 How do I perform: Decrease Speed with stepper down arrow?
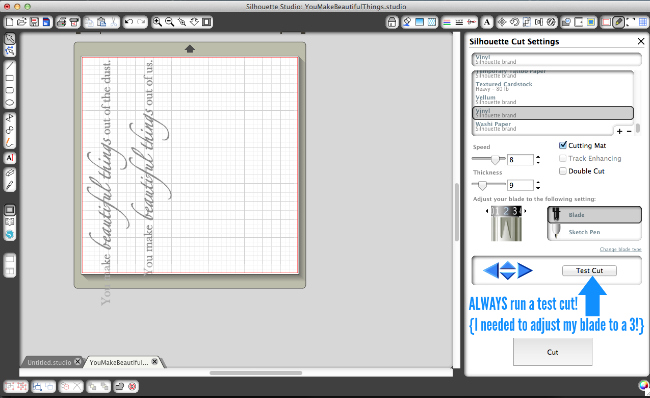(538, 162)
